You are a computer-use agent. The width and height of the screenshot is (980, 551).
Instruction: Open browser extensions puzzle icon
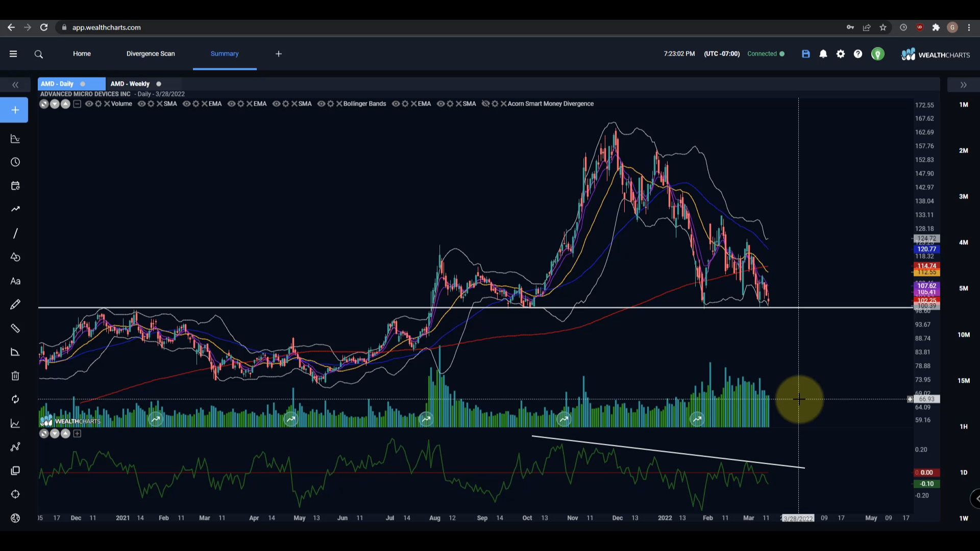click(936, 28)
